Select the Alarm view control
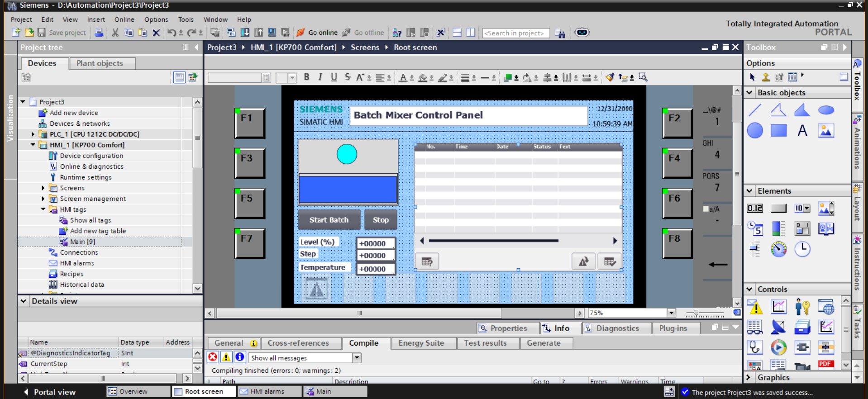868x399 pixels. (755, 307)
